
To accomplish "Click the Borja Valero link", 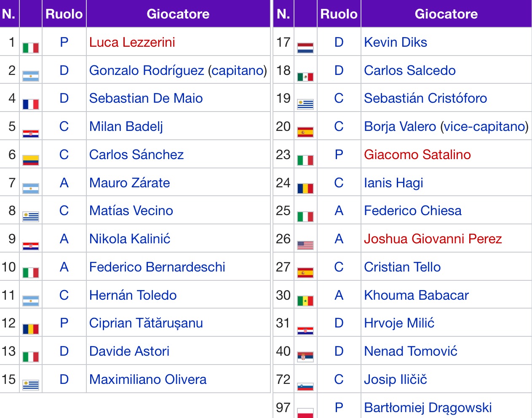I will click(400, 126).
